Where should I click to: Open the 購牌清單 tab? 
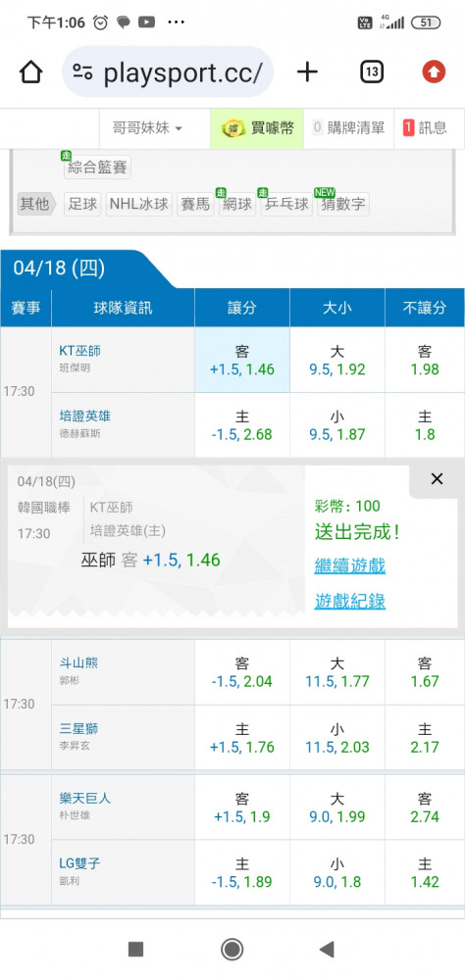(x=348, y=128)
